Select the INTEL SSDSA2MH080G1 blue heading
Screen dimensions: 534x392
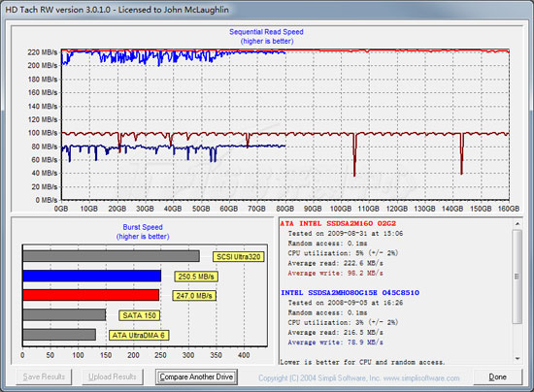[350, 293]
